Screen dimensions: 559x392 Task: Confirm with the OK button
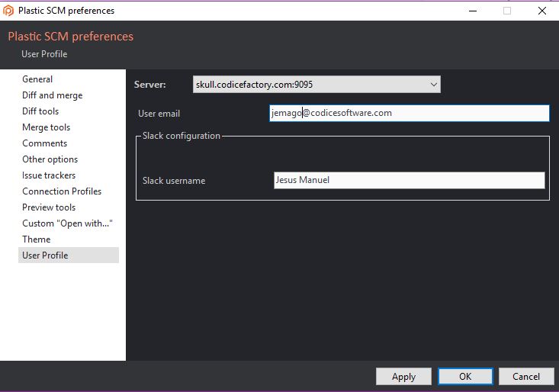pos(465,377)
